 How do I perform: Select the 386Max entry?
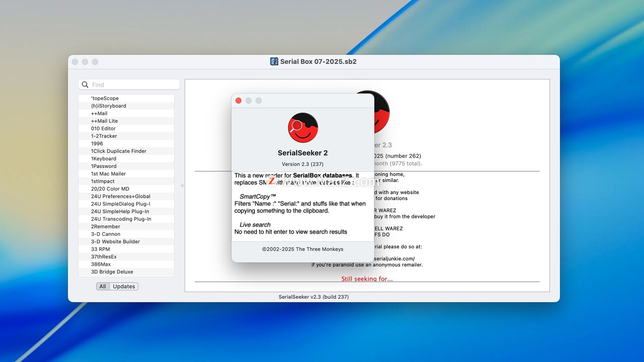pos(126,264)
